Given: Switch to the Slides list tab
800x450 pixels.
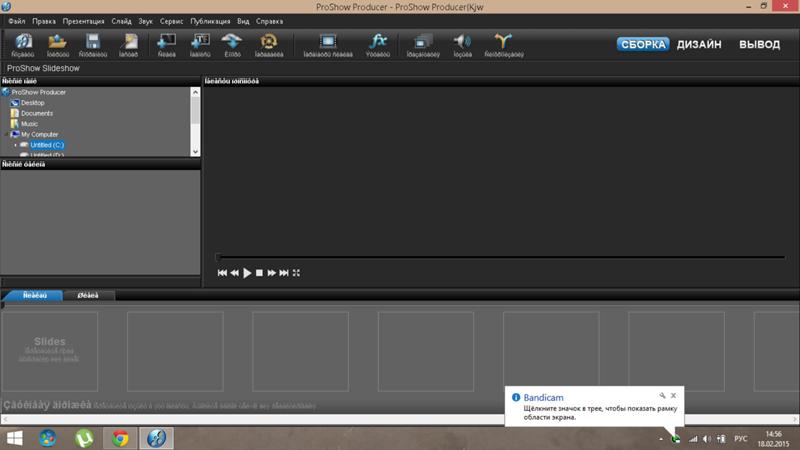Looking at the screenshot, I should pyautogui.click(x=34, y=295).
